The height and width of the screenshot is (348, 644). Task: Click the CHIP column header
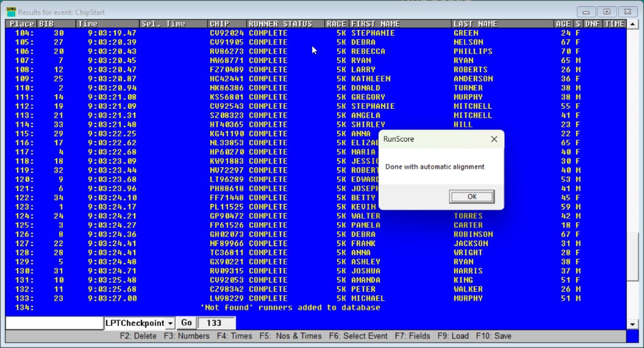[x=227, y=24]
